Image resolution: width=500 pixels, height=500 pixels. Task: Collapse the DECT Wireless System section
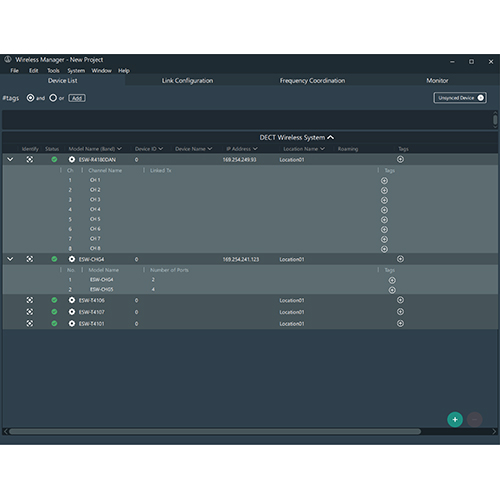click(330, 137)
